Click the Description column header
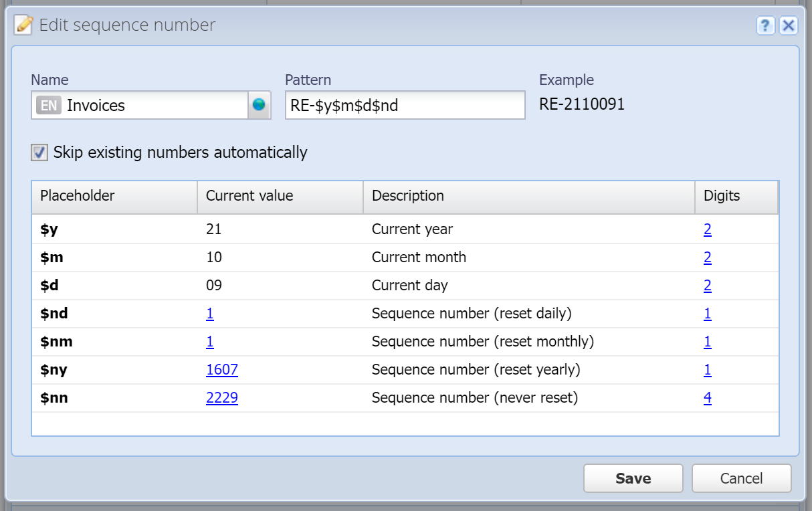812x511 pixels. point(529,196)
